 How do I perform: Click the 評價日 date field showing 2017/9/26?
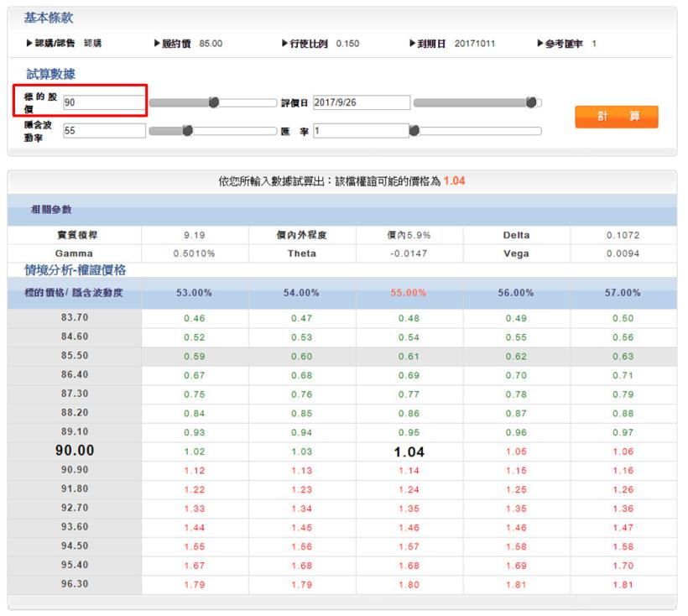coord(361,102)
